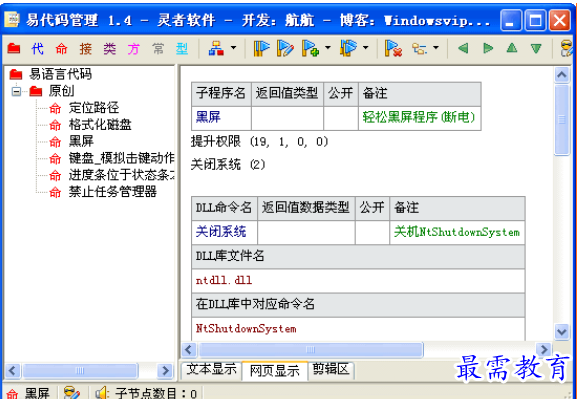The image size is (578, 399).
Task: Click content pane scroll up arrow
Action: [562, 75]
